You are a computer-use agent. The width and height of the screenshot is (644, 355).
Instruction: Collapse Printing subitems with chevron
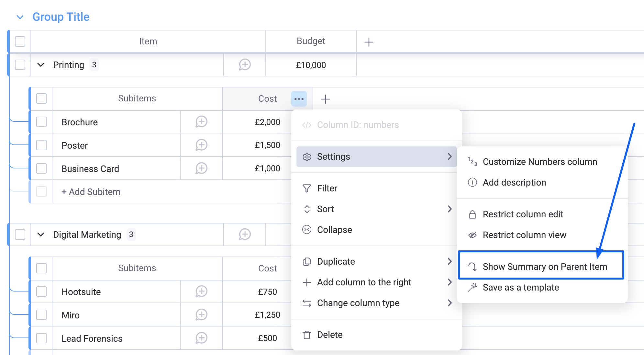(x=41, y=65)
